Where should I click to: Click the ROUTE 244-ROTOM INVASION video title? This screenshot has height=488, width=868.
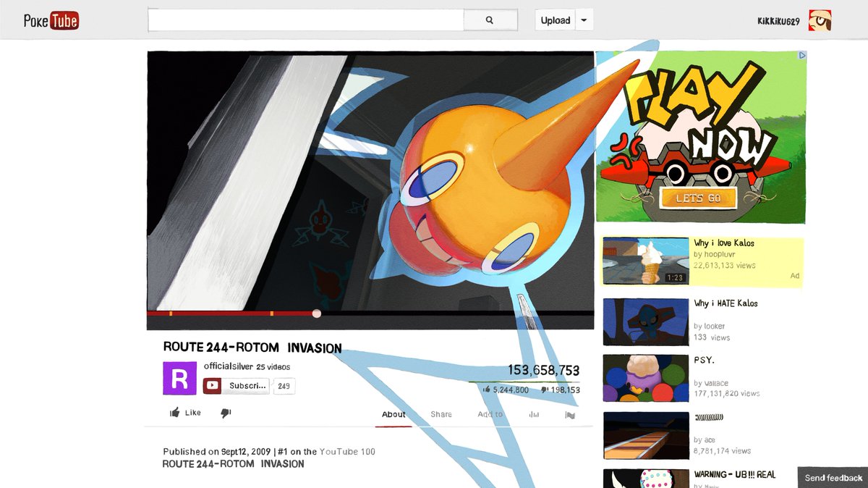click(252, 348)
